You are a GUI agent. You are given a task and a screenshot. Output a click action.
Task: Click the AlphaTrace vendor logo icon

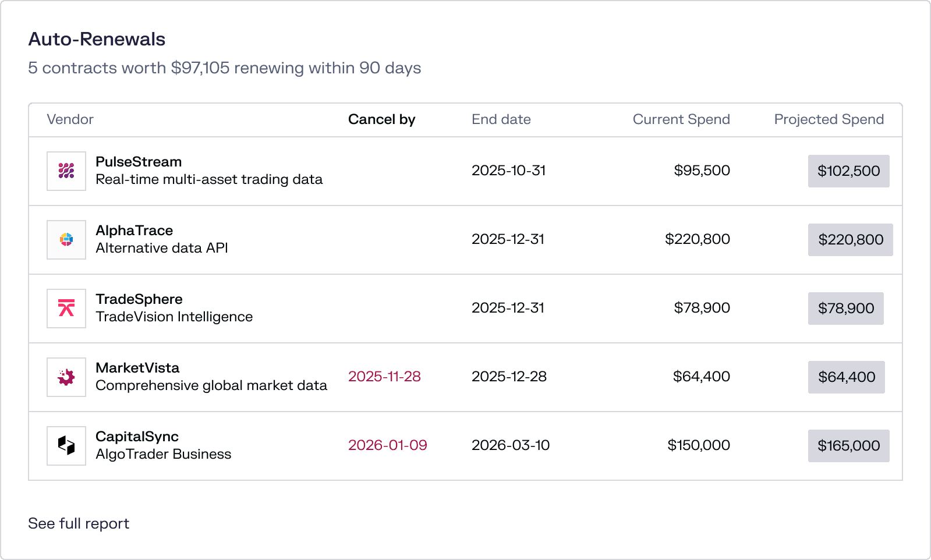(66, 240)
